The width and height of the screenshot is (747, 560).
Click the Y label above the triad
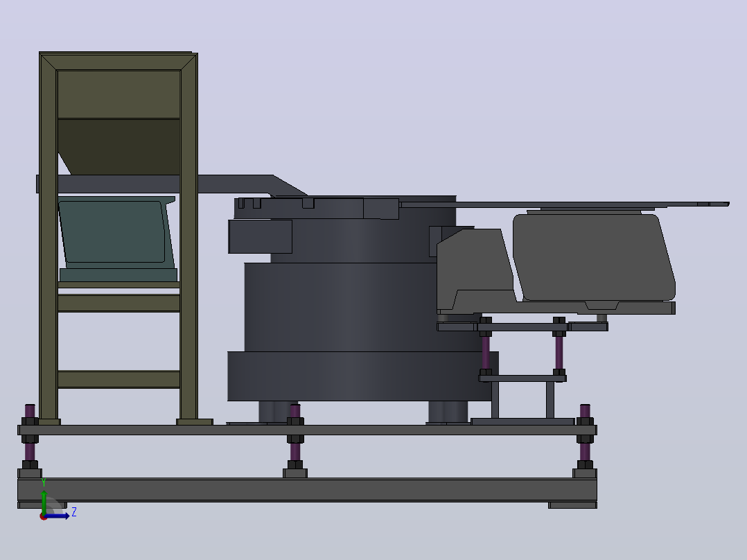tap(44, 482)
